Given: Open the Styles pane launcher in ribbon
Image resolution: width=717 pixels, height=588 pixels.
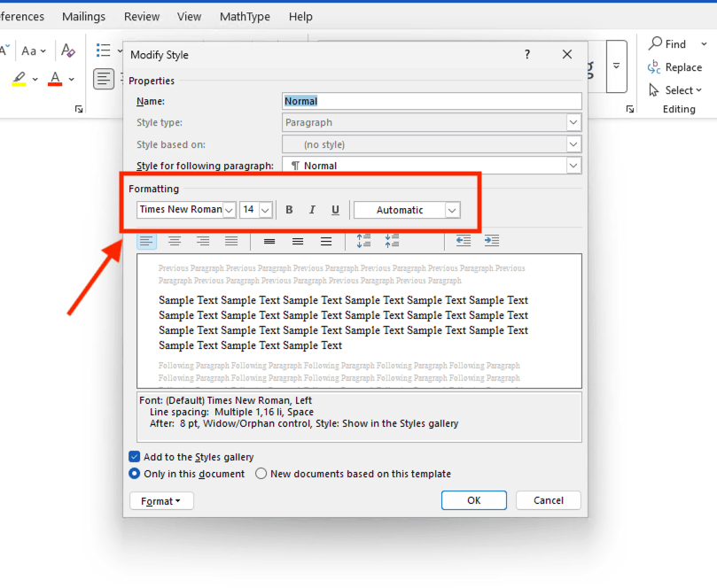Looking at the screenshot, I should tap(630, 109).
